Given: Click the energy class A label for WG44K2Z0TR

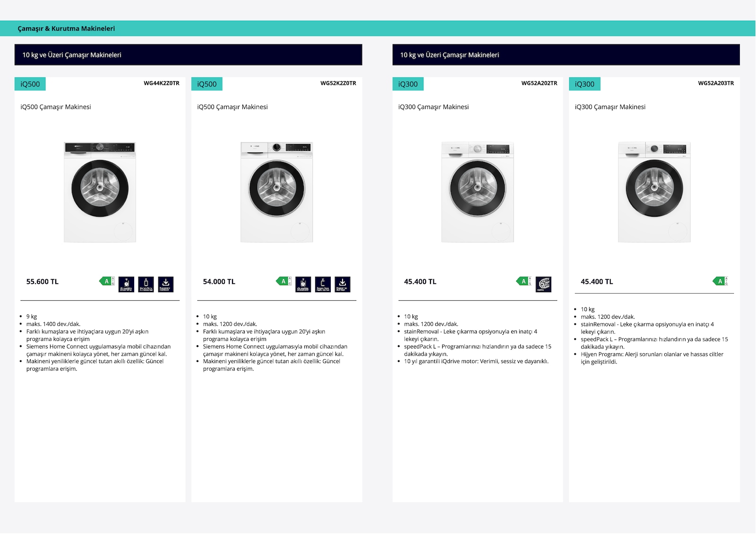Looking at the screenshot, I should pos(107,281).
